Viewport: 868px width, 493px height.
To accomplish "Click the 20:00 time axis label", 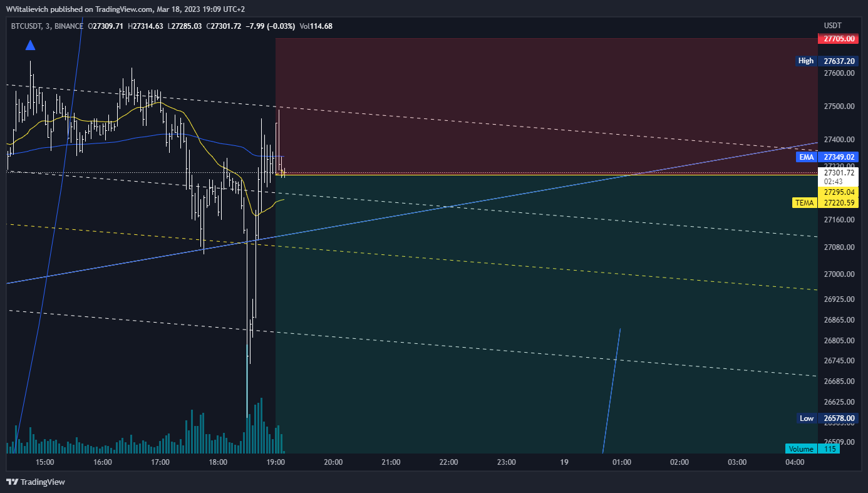I will point(333,462).
